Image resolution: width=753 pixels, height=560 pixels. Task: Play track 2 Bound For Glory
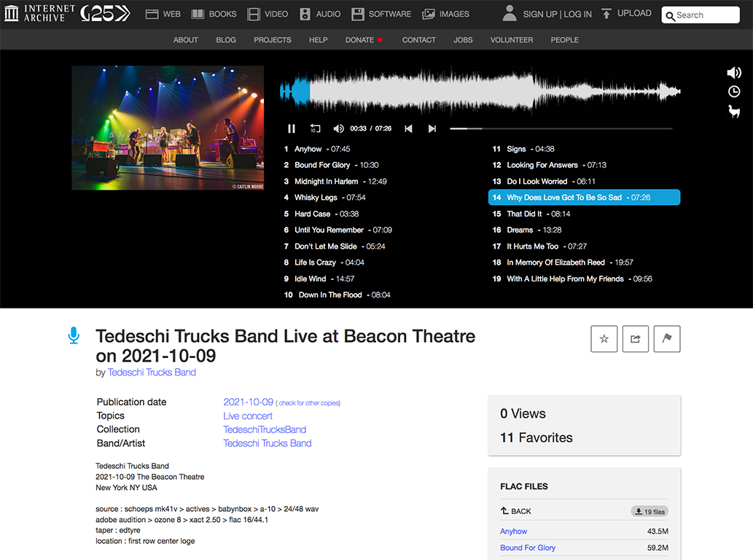(332, 166)
